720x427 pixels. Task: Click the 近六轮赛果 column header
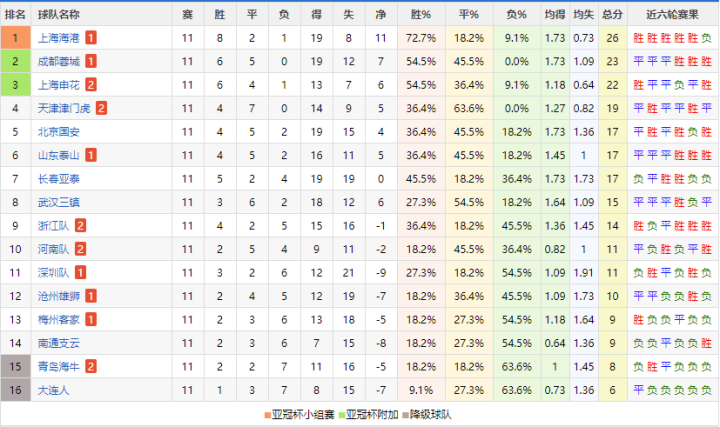pos(673,14)
